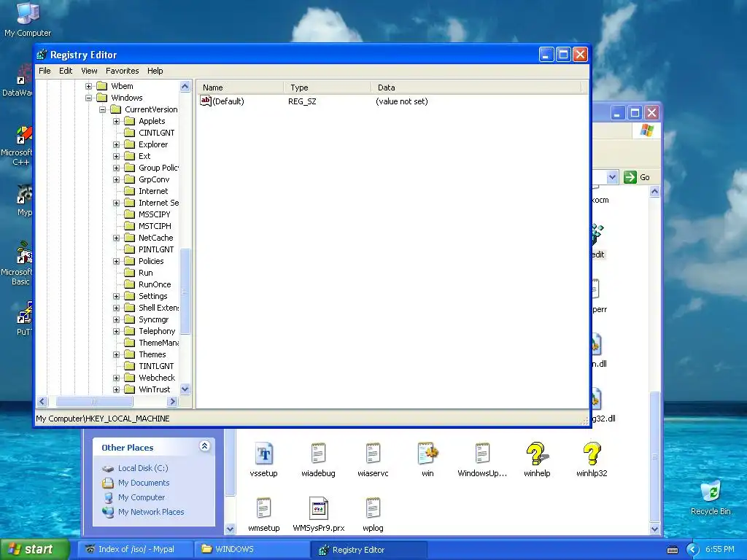Click Go button in WINDOWS explorer window

tap(637, 177)
